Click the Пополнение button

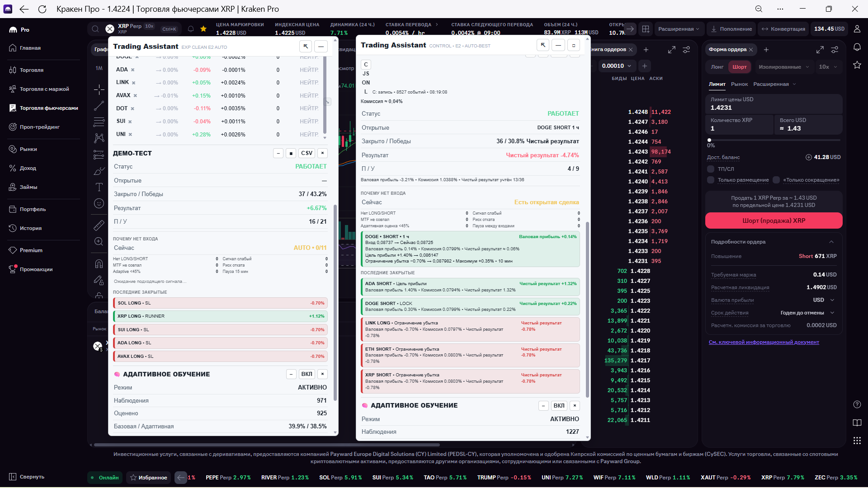coord(731,29)
